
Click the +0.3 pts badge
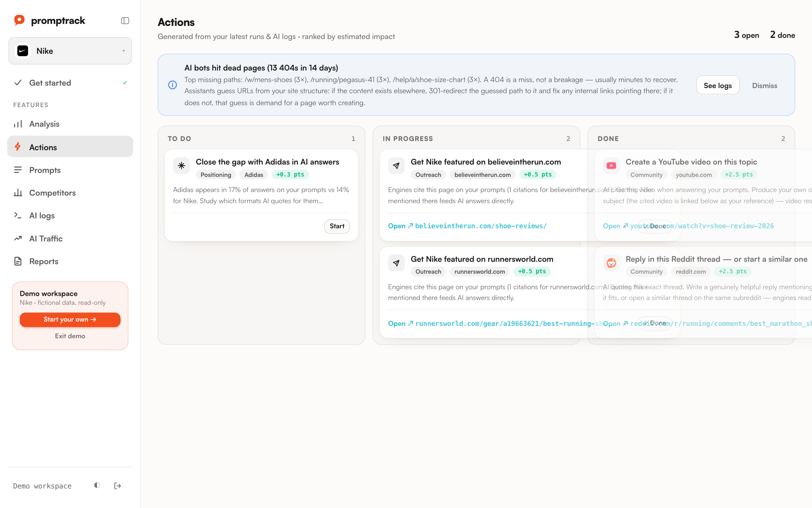[x=290, y=175]
